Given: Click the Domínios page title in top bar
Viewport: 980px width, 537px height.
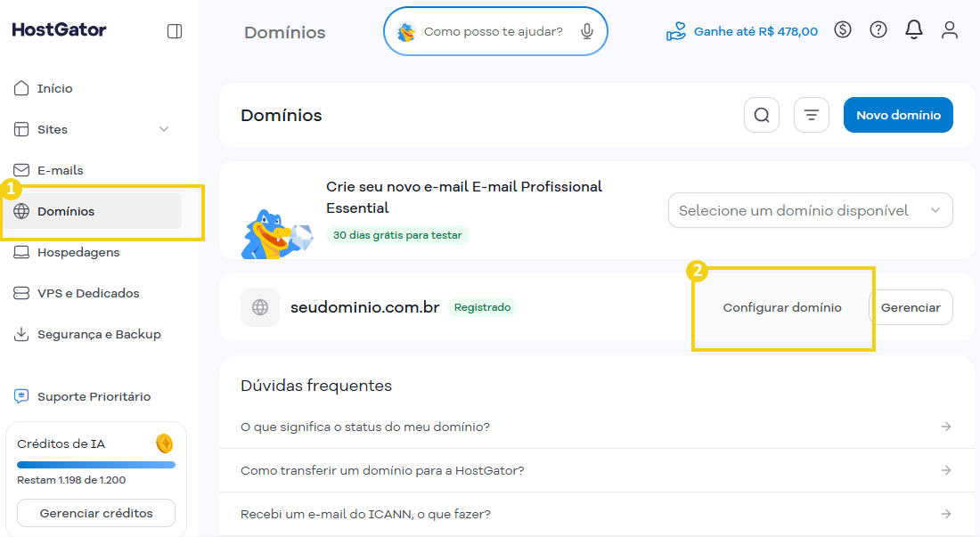Looking at the screenshot, I should (285, 32).
